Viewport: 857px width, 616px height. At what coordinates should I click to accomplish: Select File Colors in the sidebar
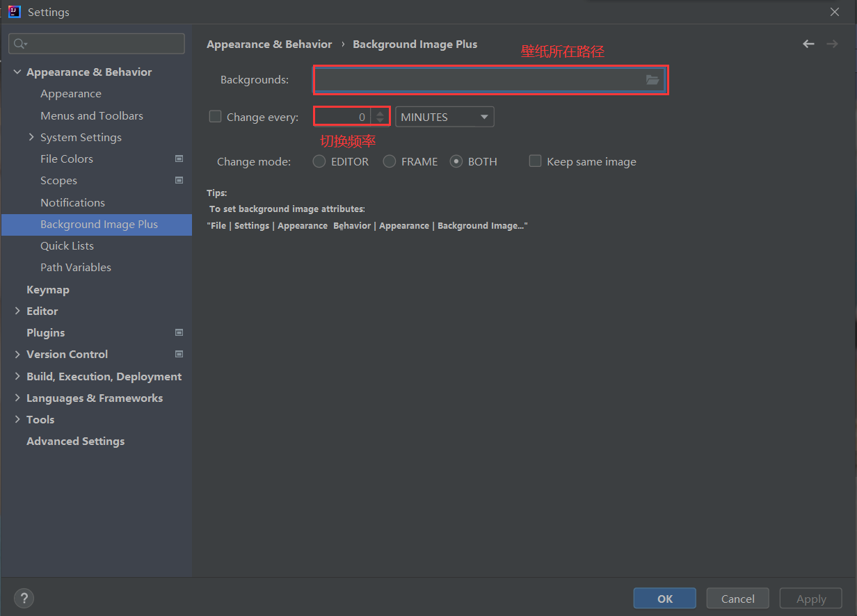(x=67, y=159)
